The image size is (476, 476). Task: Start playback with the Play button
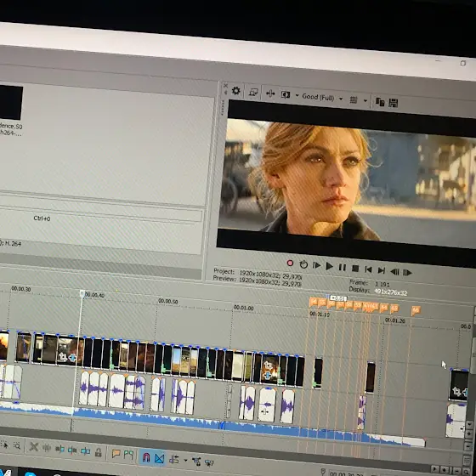tap(330, 267)
